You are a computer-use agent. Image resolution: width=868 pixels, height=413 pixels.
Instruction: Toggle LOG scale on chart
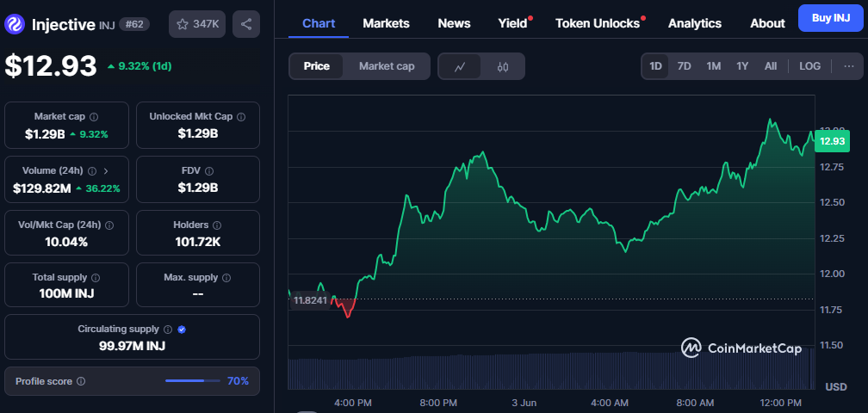pos(809,66)
